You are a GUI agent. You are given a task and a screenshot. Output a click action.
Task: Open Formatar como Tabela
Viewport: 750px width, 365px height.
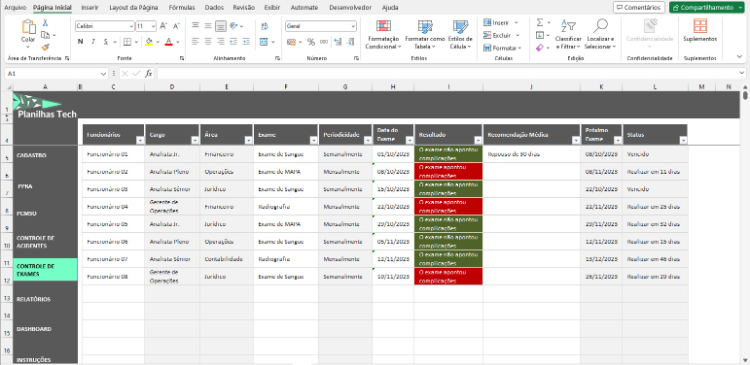(425, 35)
